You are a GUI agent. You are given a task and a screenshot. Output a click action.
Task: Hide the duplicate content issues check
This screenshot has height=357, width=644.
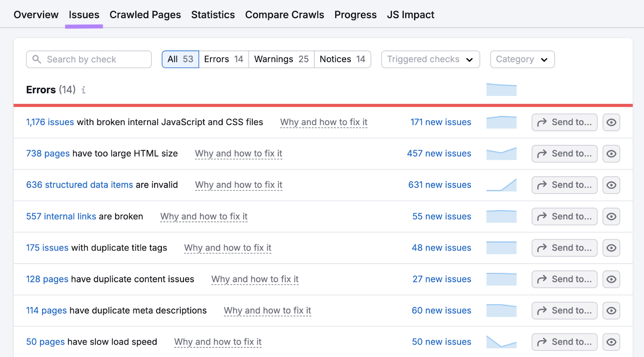[611, 279]
